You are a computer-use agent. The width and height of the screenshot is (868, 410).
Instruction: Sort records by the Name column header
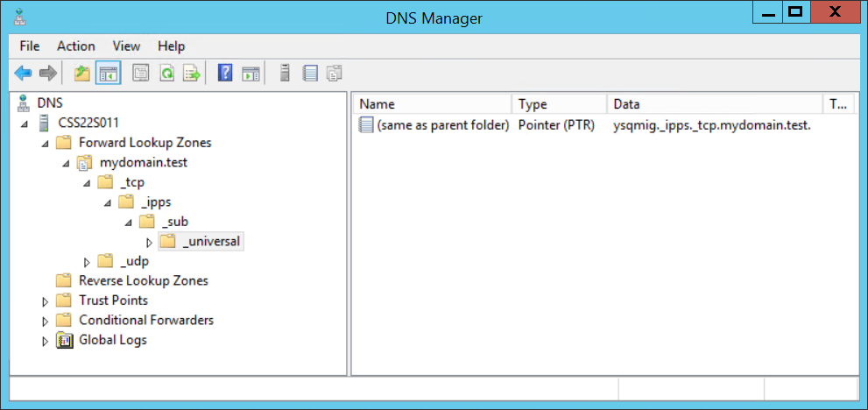432,104
